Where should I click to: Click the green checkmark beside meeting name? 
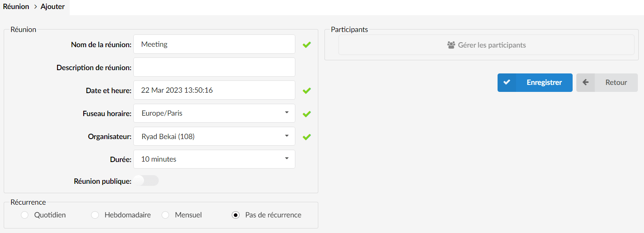[x=307, y=45]
